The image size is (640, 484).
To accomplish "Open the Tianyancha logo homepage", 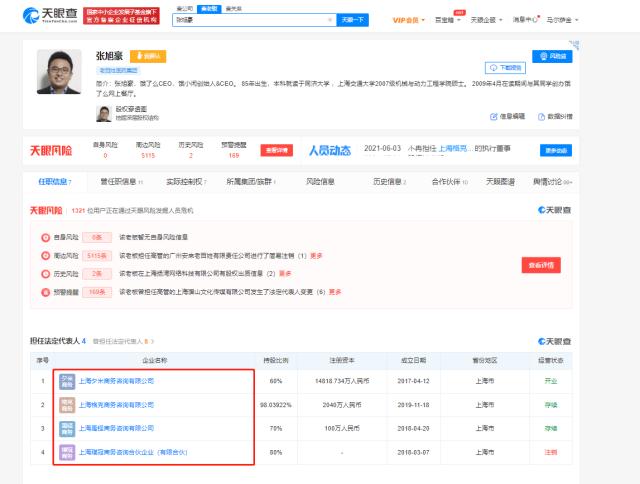I will click(50, 16).
